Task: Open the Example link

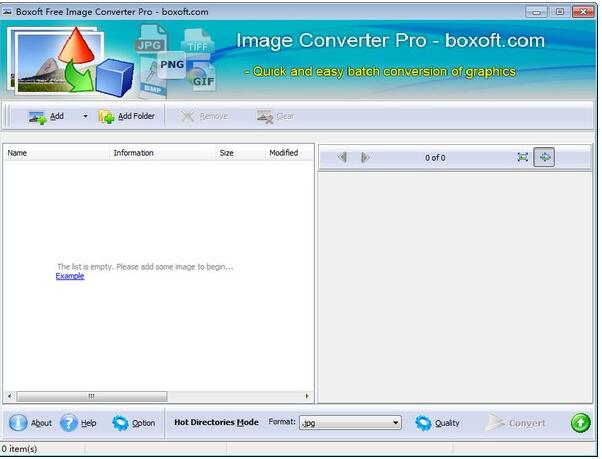Action: 70,276
